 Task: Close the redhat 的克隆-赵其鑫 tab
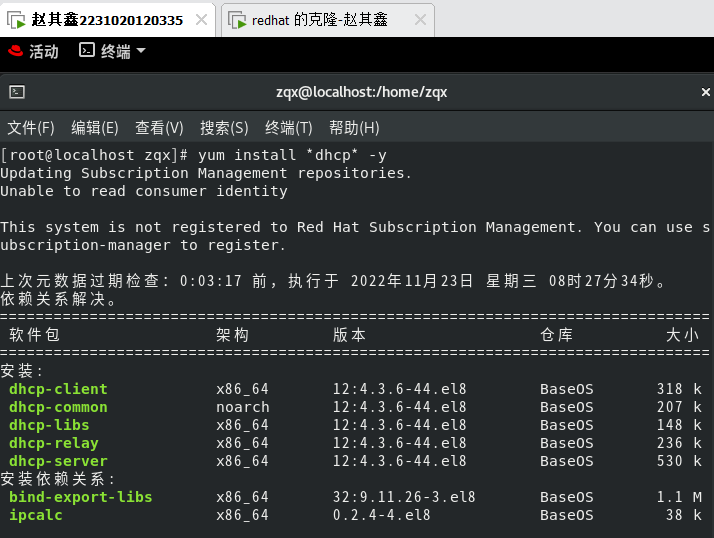click(x=420, y=20)
